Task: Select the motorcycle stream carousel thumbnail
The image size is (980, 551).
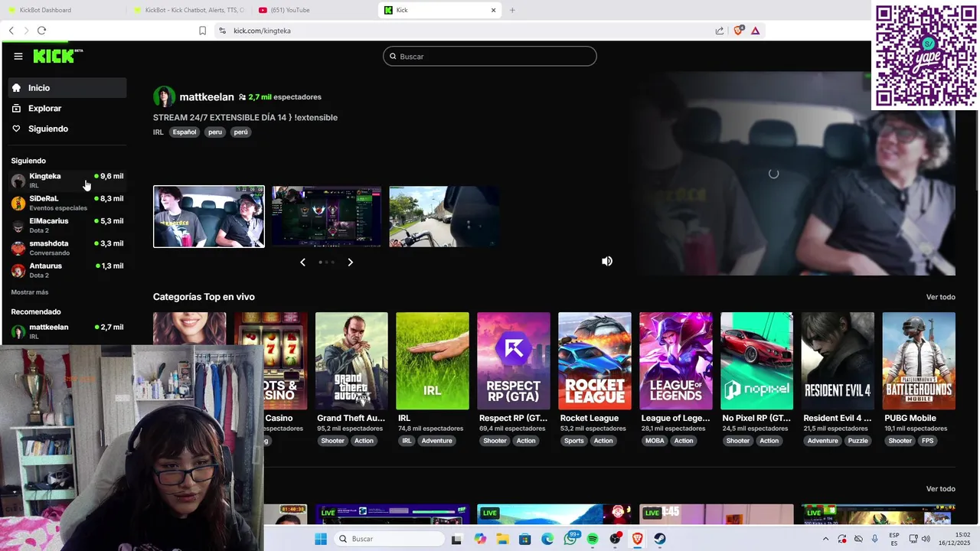Action: (444, 217)
